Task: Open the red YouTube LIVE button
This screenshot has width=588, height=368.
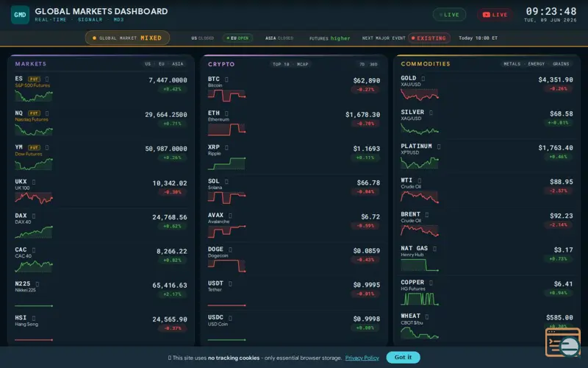Action: click(495, 15)
